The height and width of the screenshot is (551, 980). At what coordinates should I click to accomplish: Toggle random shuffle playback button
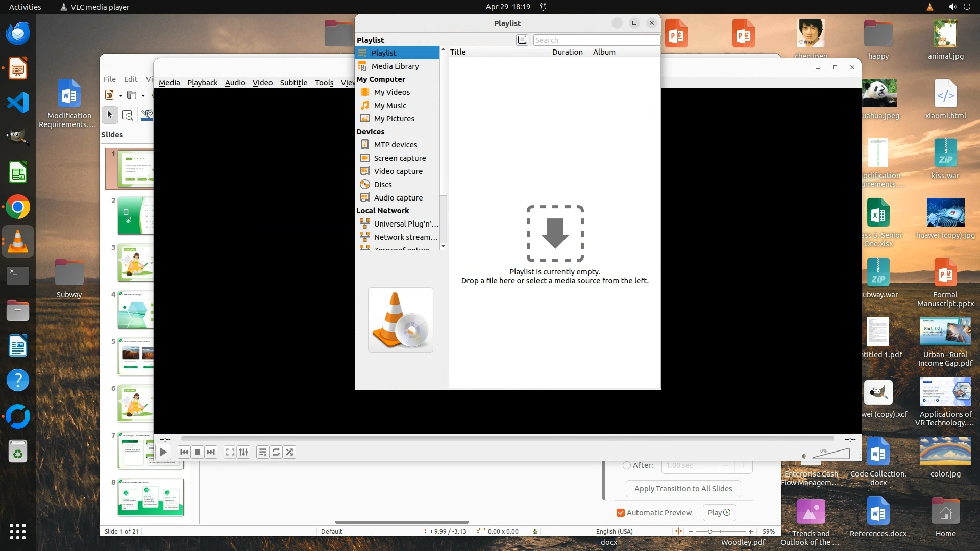pyautogui.click(x=289, y=452)
